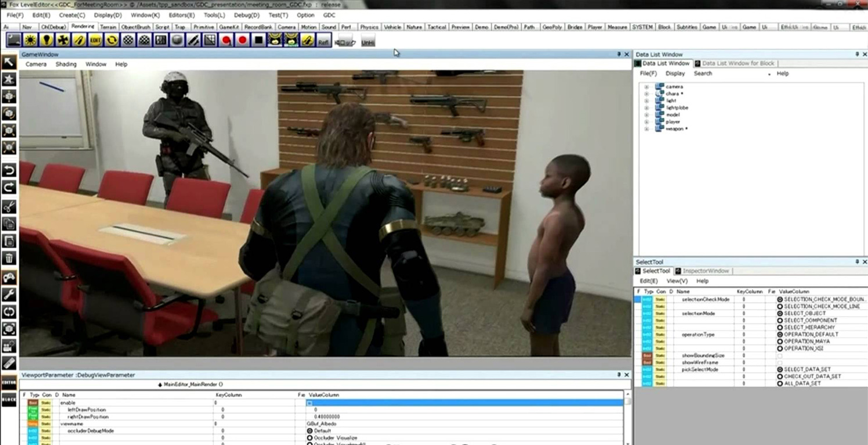Image resolution: width=868 pixels, height=445 pixels.
Task: Click the light bulb icon in toolbar
Action: click(46, 40)
